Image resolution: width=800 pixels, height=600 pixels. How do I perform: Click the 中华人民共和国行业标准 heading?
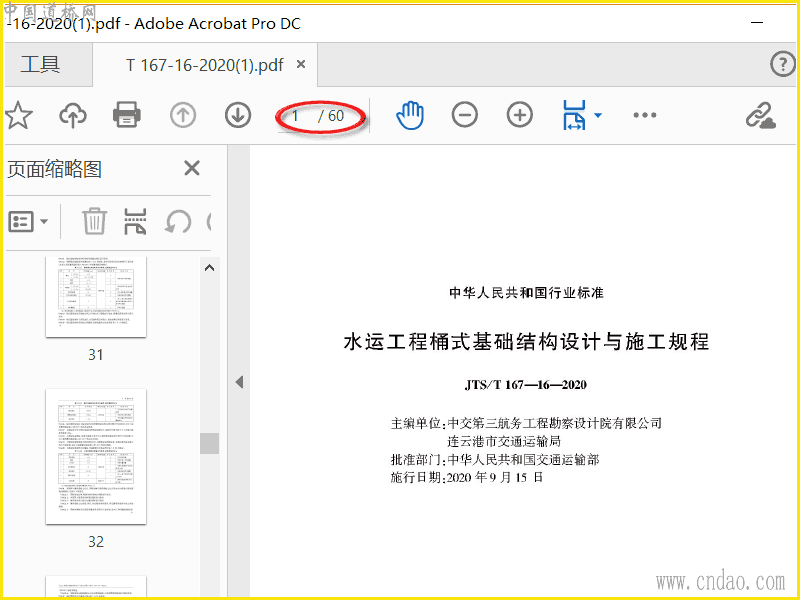point(526,293)
